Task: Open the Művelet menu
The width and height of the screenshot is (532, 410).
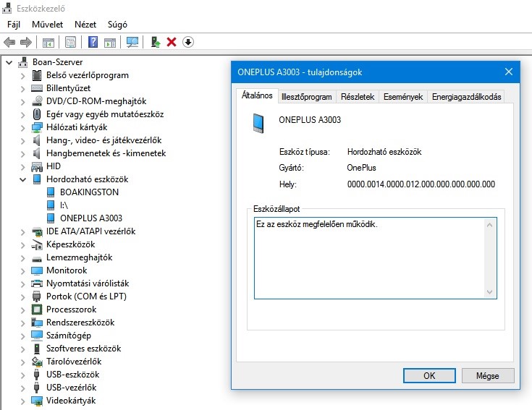Action: click(x=47, y=25)
